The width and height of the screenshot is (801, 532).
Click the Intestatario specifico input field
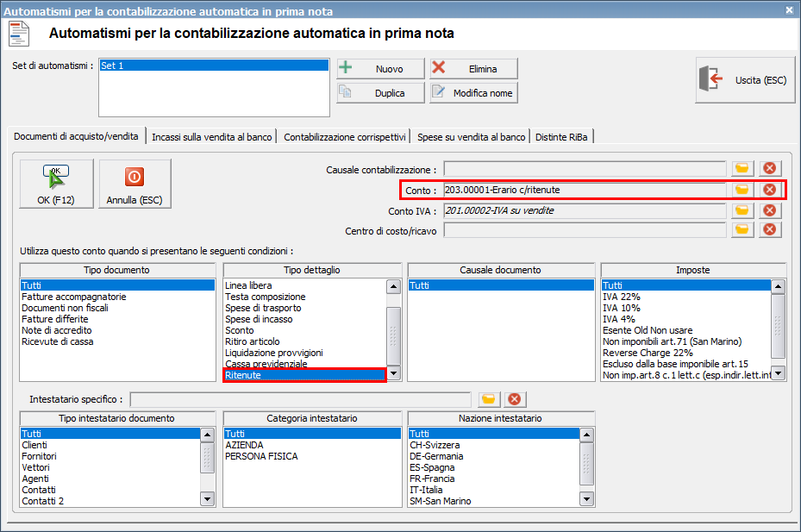click(300, 399)
